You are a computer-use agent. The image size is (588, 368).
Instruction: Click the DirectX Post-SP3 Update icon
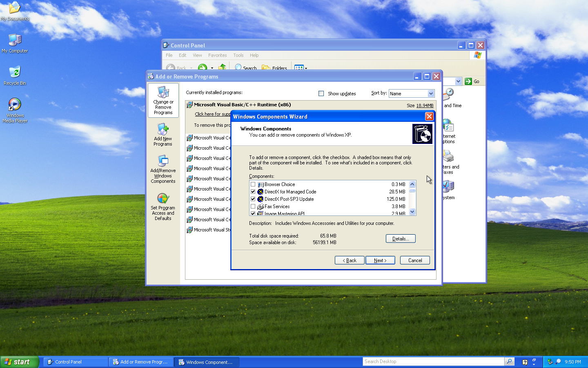pos(261,199)
